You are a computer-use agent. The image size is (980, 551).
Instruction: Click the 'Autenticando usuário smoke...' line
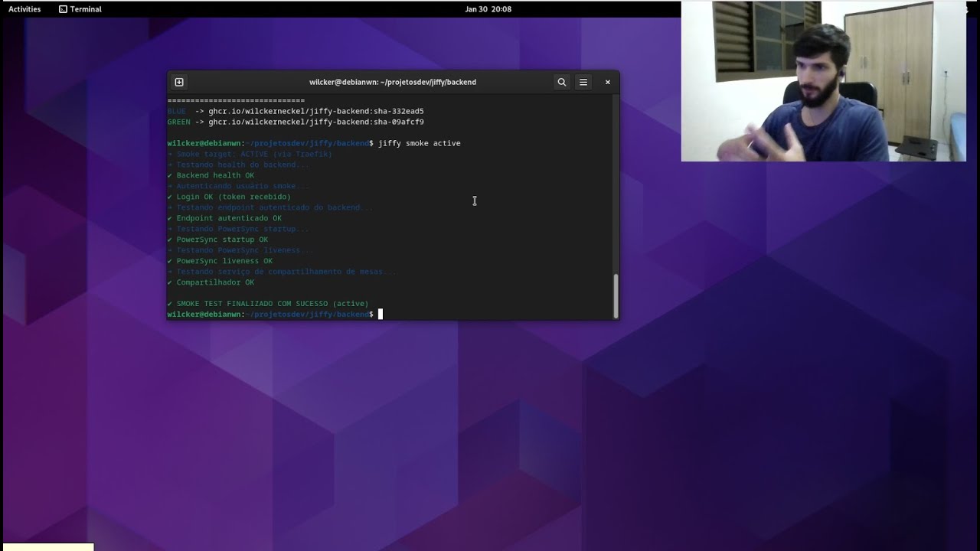pos(238,186)
